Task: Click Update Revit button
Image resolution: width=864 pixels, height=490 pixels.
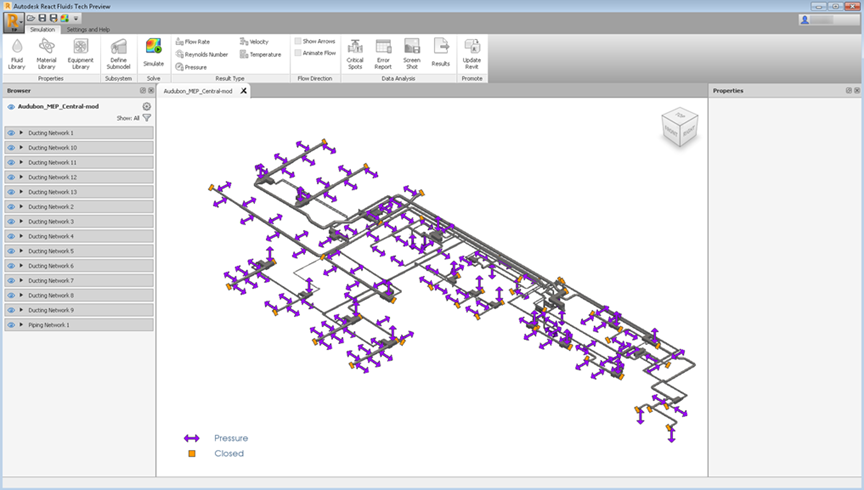Action: 472,54
